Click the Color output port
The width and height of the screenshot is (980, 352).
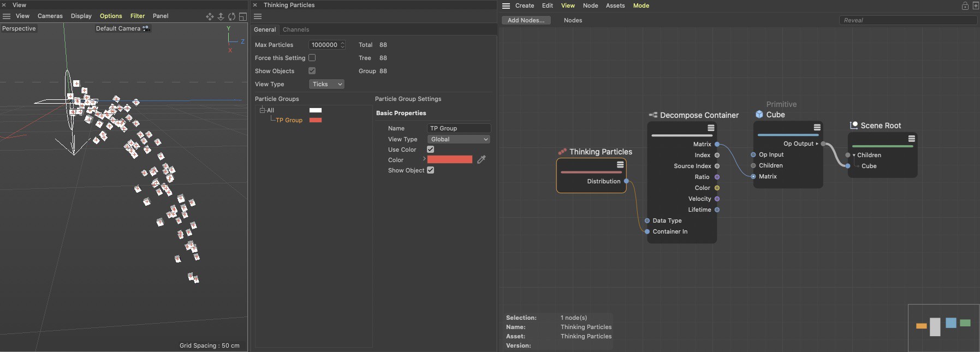coord(717,188)
